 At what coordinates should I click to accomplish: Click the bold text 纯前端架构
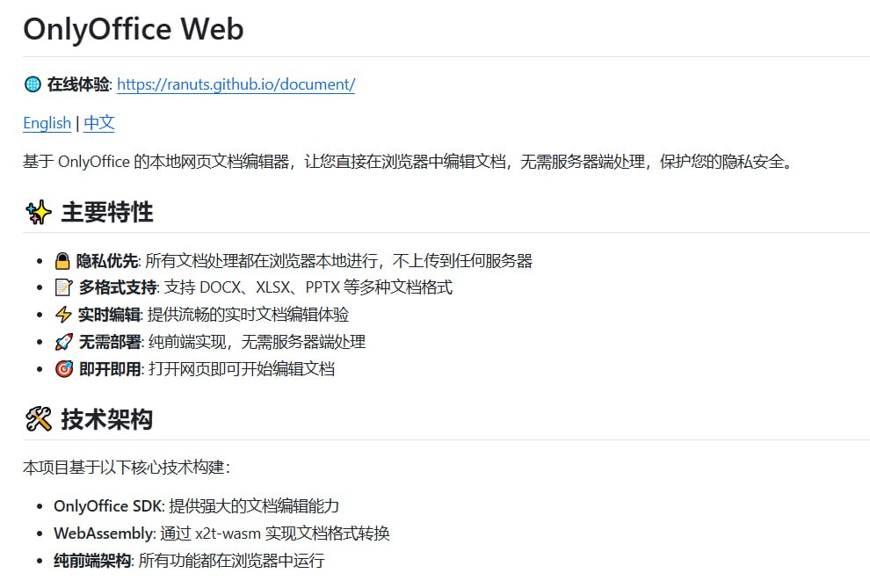pyautogui.click(x=92, y=560)
